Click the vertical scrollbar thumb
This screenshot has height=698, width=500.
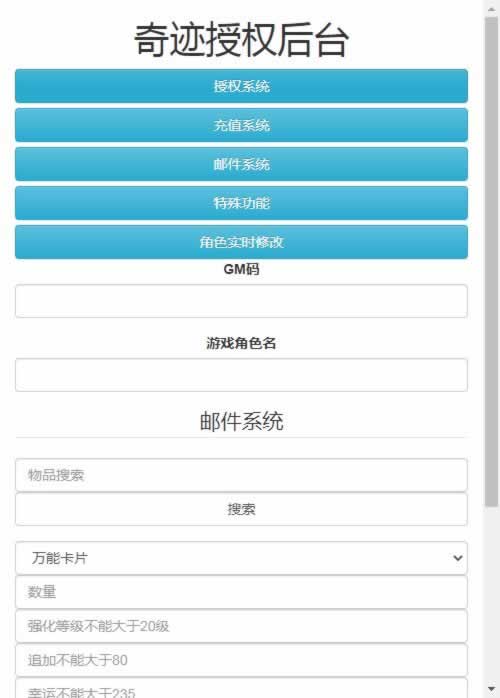click(x=492, y=262)
